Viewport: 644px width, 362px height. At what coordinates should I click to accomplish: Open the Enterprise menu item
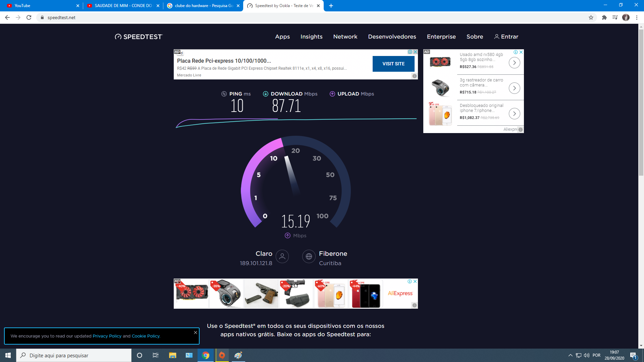441,37
